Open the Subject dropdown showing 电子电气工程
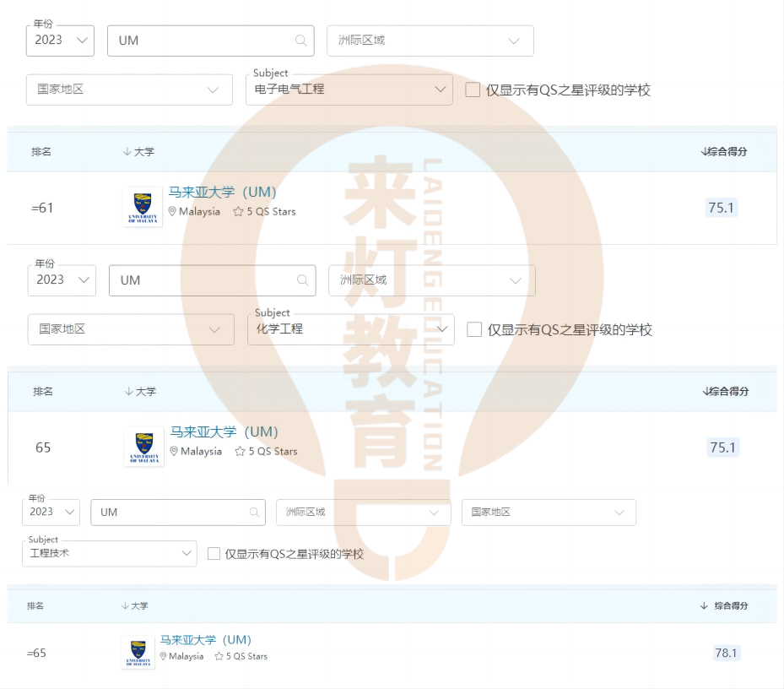This screenshot has width=784, height=689. point(349,90)
